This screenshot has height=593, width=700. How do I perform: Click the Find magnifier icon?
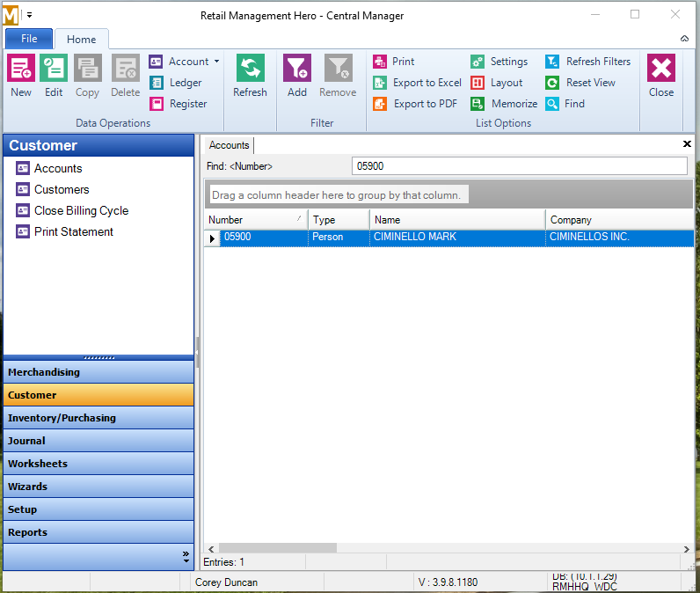[x=552, y=104]
